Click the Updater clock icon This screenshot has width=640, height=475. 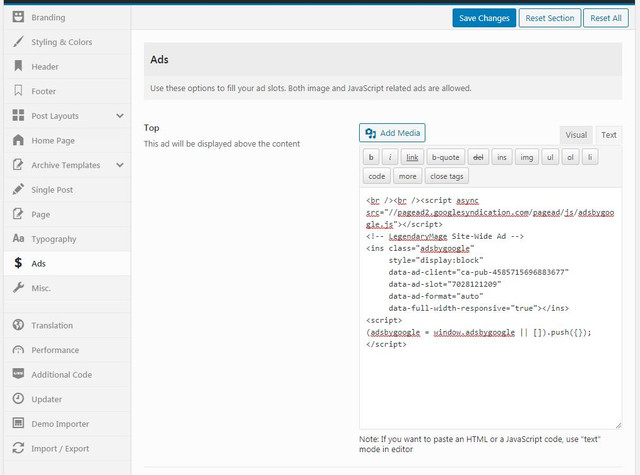point(18,399)
